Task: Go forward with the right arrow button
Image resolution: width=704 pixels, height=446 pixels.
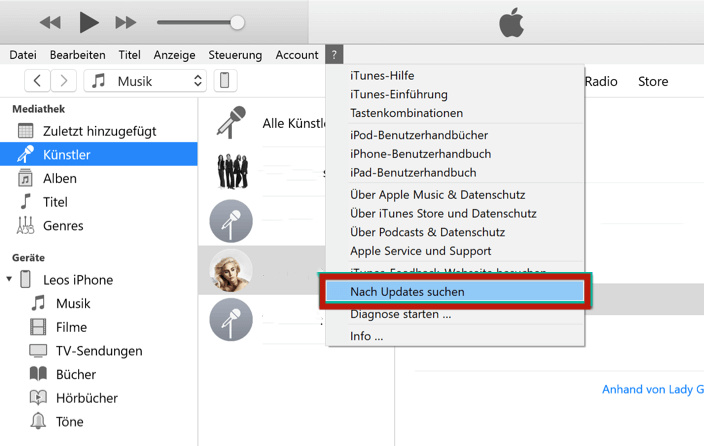Action: point(63,81)
